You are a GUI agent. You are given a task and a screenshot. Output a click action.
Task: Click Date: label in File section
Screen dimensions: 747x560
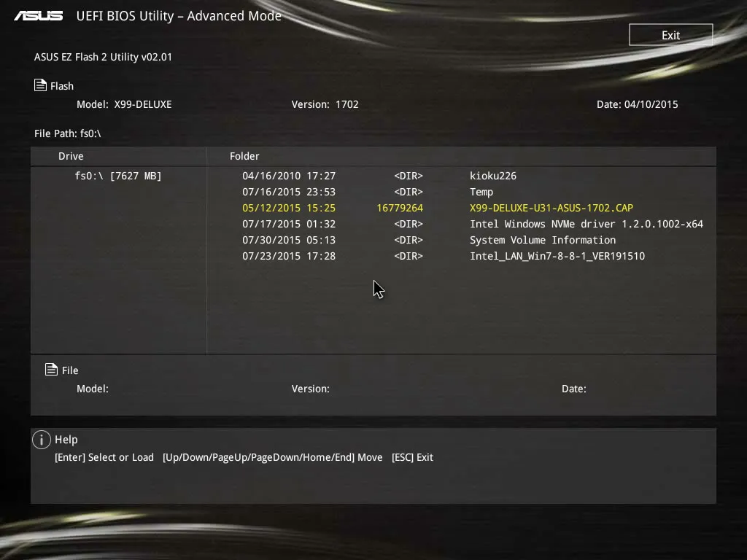click(573, 389)
